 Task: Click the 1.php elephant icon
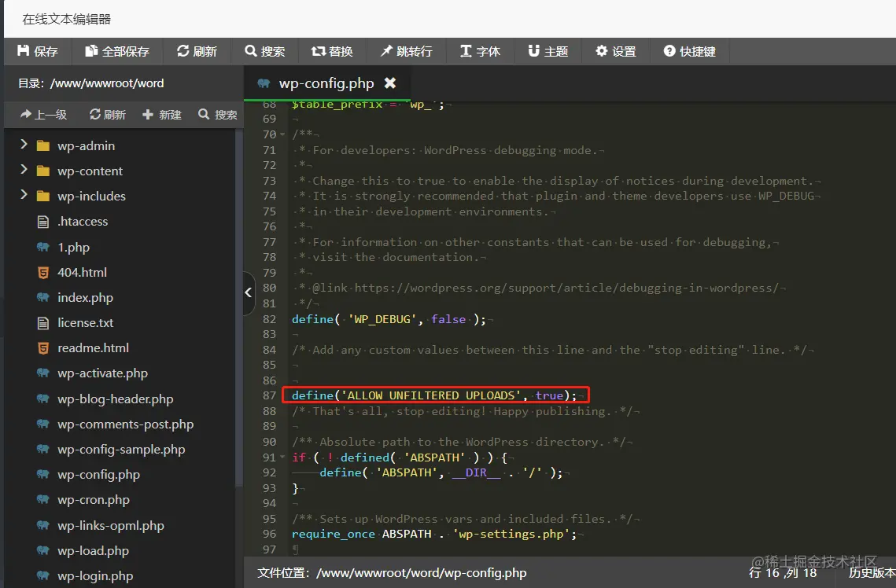(42, 247)
